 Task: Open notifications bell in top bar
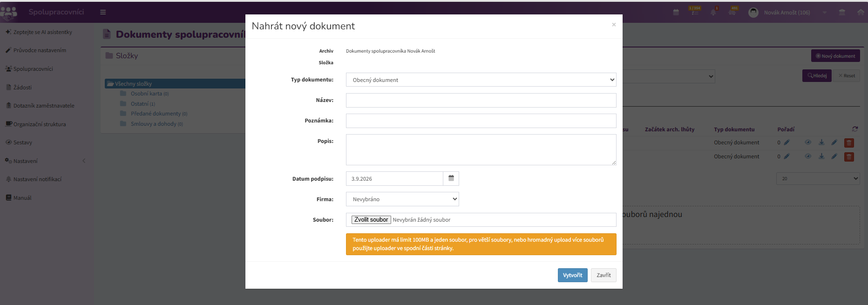(713, 12)
